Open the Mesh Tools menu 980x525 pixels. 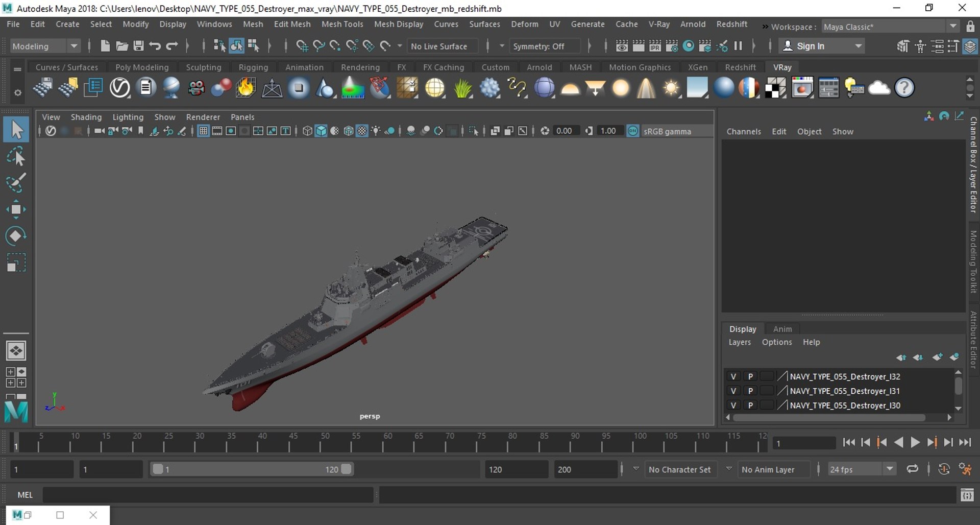(x=342, y=24)
